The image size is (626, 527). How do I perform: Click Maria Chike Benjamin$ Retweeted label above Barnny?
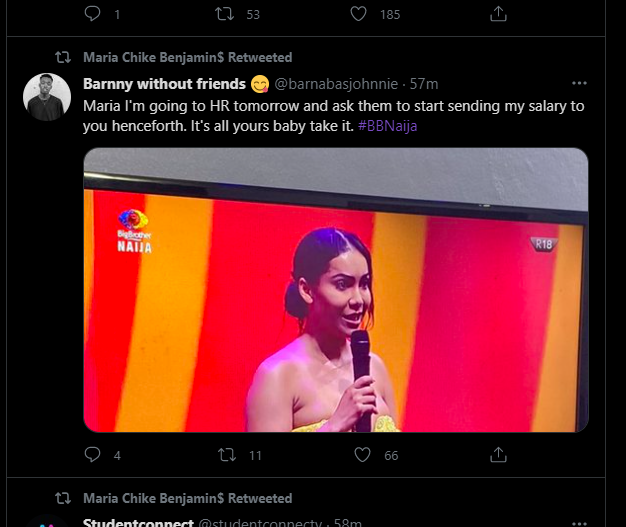tap(188, 57)
